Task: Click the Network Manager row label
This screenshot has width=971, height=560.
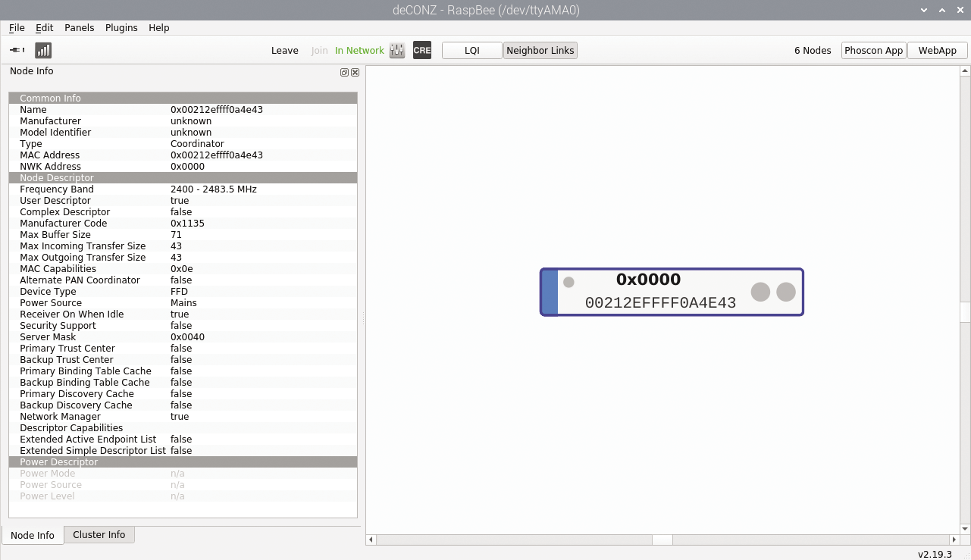Action: pyautogui.click(x=60, y=417)
